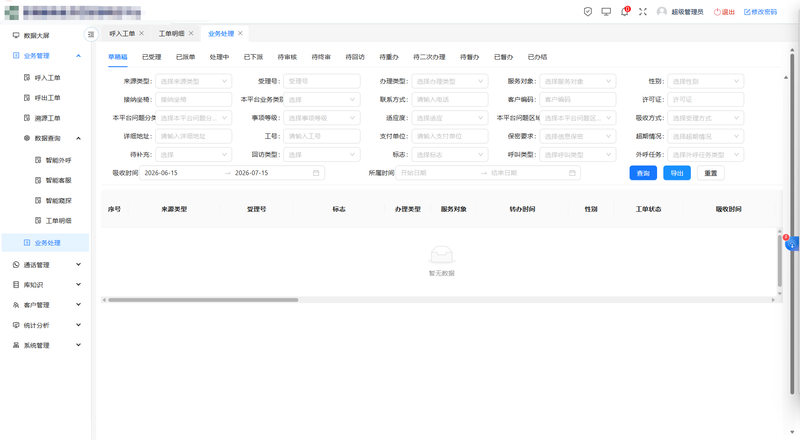Open the notification bell with red badge

click(x=624, y=11)
